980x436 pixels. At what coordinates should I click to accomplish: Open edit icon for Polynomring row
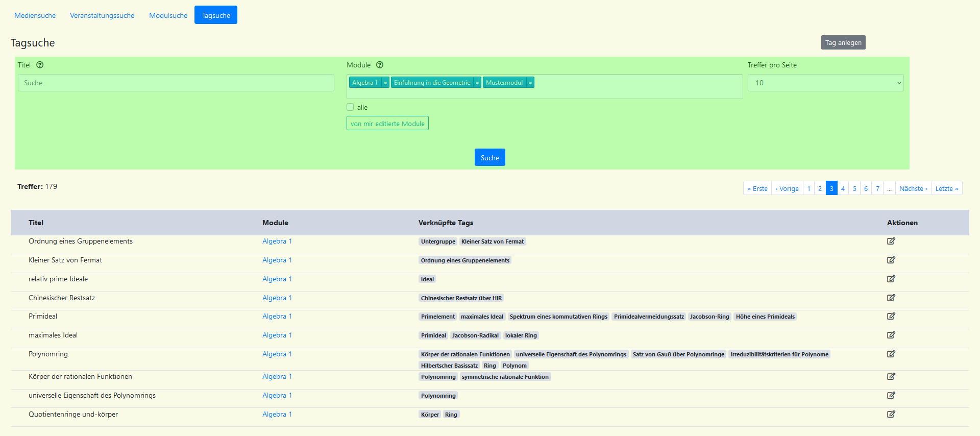pyautogui.click(x=891, y=354)
